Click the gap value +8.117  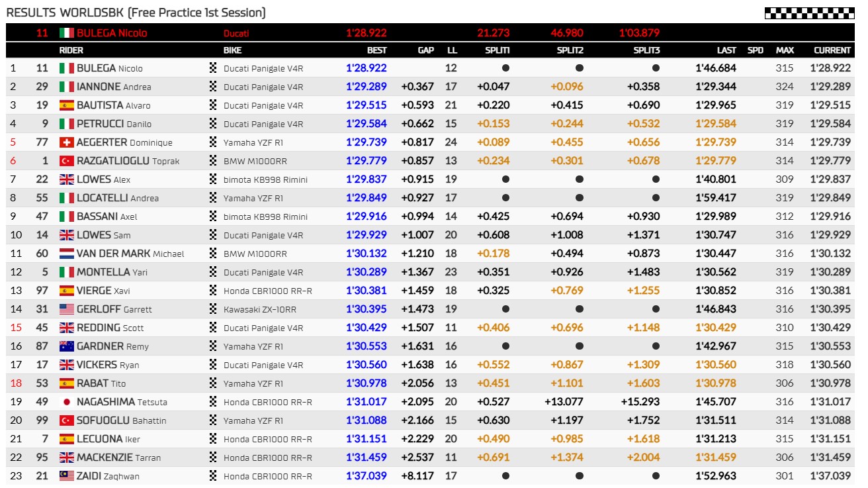pyautogui.click(x=417, y=476)
